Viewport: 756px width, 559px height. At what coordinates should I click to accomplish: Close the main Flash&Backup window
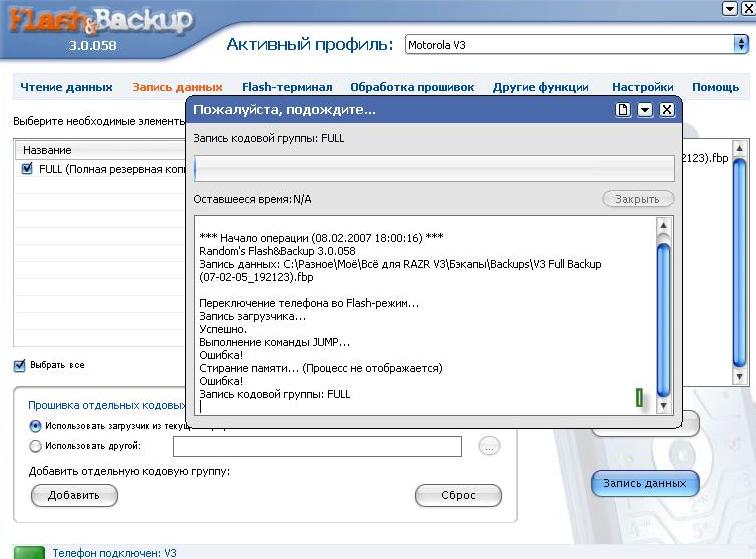tap(750, 8)
